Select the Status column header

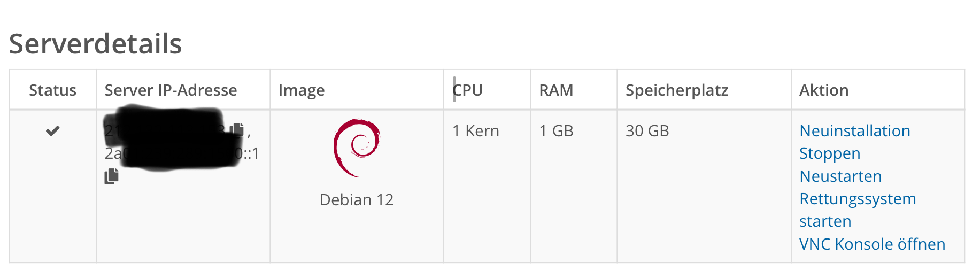[x=52, y=90]
